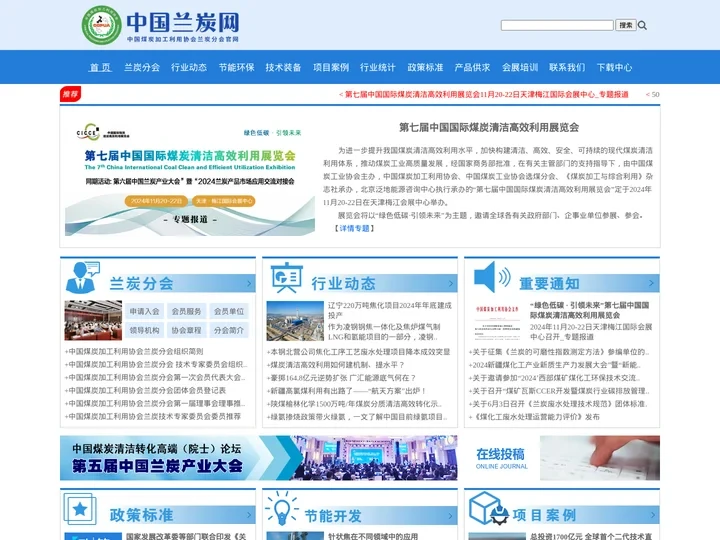Open 煤炭清洁高效利用如何建机制 link
The image size is (720, 540).
(336, 365)
